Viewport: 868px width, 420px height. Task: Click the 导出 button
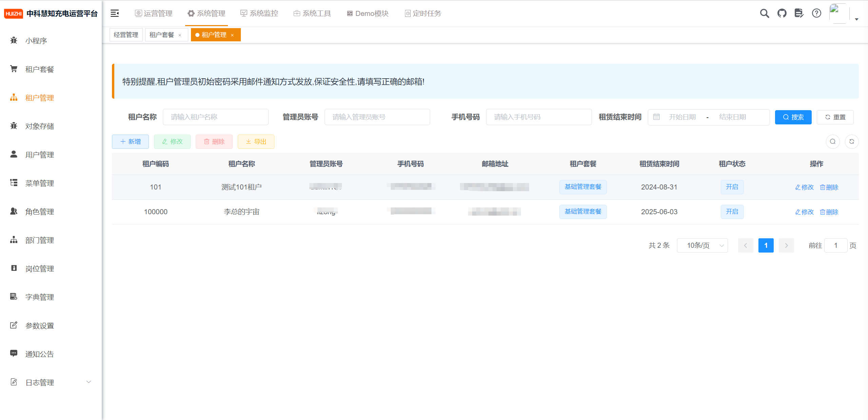coord(256,142)
